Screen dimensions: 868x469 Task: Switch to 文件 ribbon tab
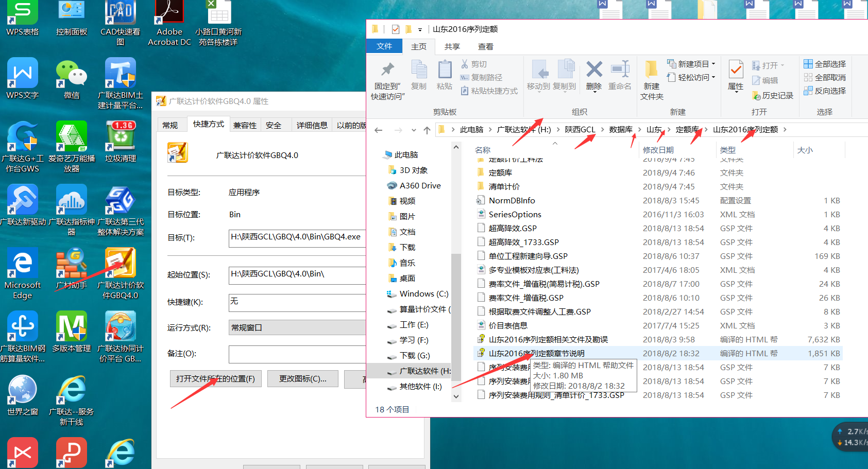pyautogui.click(x=384, y=46)
